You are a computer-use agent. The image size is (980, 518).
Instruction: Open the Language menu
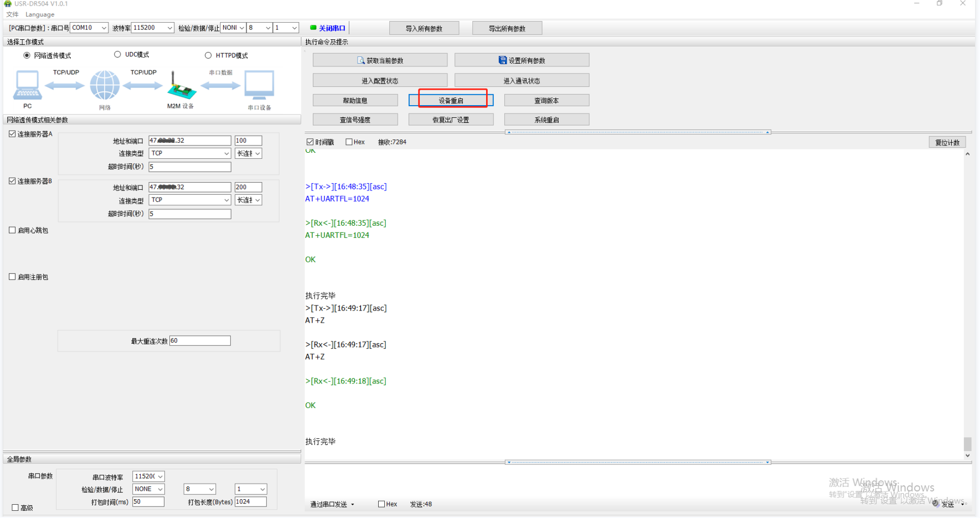[x=40, y=14]
